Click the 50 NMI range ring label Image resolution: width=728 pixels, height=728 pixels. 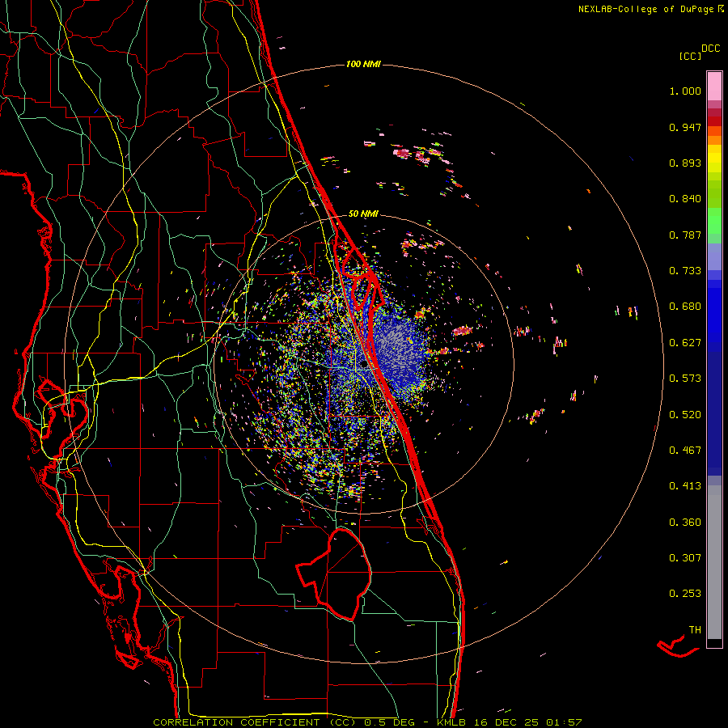click(x=363, y=214)
